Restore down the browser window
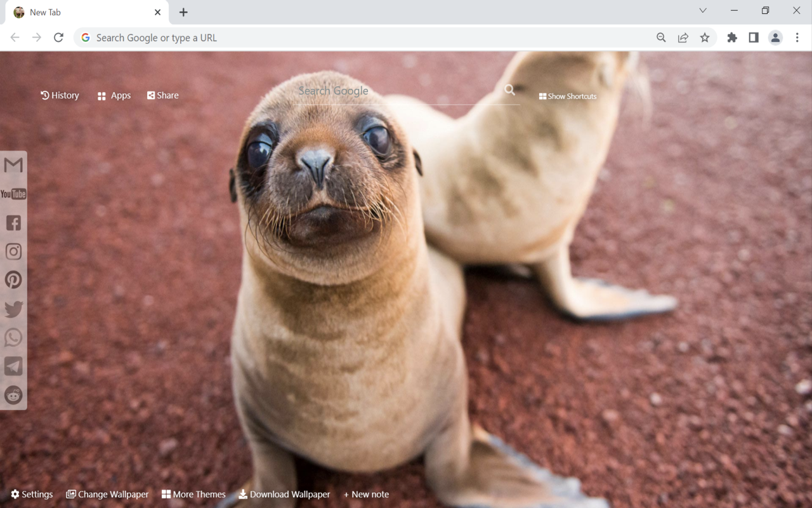Viewport: 812px width, 508px height. click(766, 10)
